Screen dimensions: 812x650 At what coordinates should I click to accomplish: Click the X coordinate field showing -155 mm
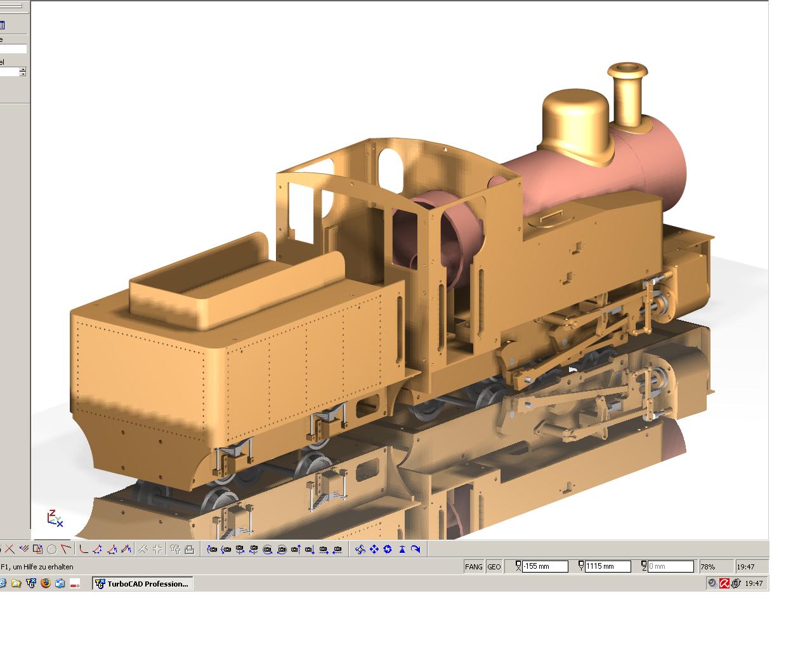point(544,567)
